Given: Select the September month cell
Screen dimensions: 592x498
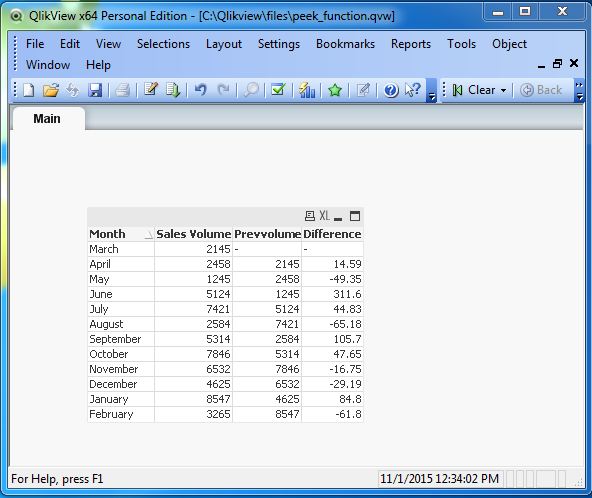Looking at the screenshot, I should point(121,339).
